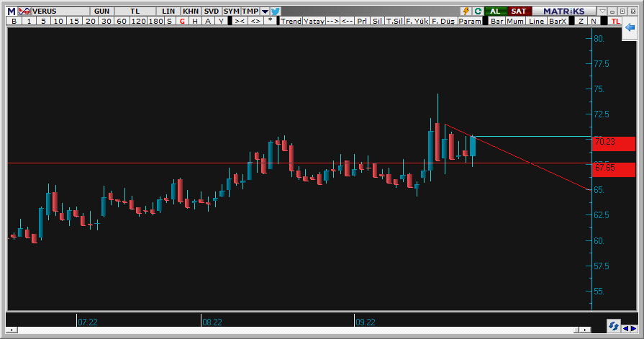Switch chart type to BarX
The image size is (644, 339).
point(558,21)
